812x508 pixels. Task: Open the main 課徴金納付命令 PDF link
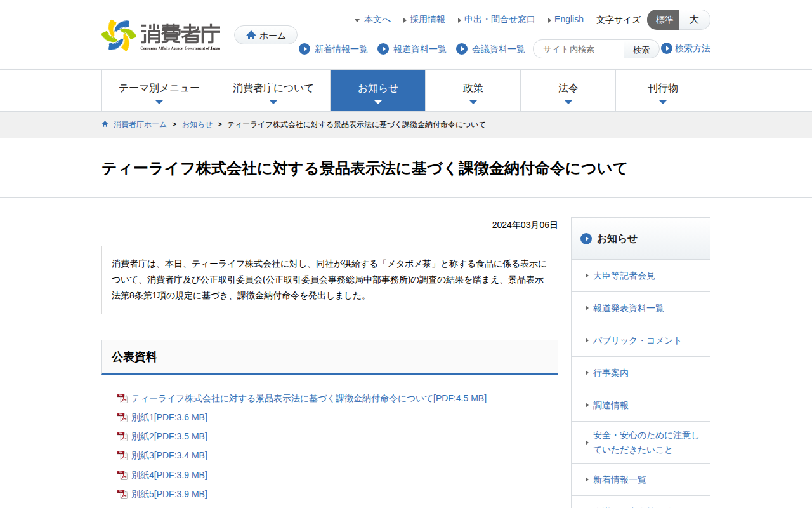pos(309,399)
